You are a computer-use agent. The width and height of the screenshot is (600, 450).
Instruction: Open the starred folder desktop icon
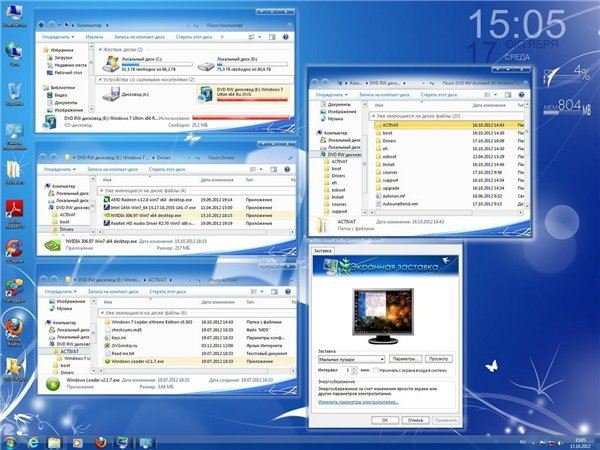pyautogui.click(x=14, y=369)
